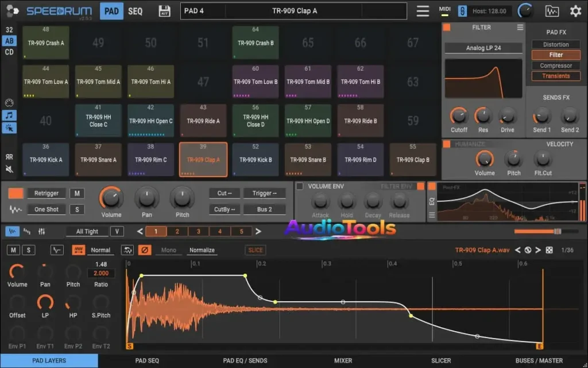Switch to the SEQ view tab
Viewport: 588px width, 368px height.
tap(136, 11)
